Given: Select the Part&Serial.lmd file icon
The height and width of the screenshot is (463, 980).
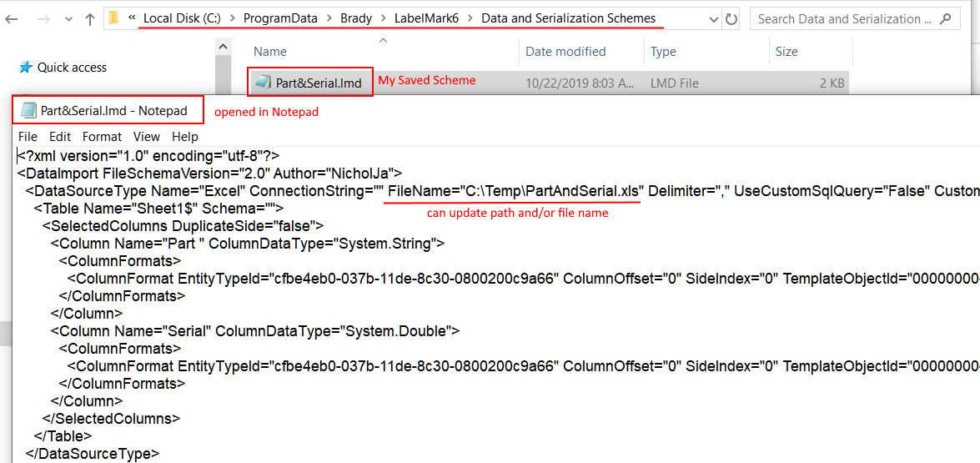Looking at the screenshot, I should (264, 83).
